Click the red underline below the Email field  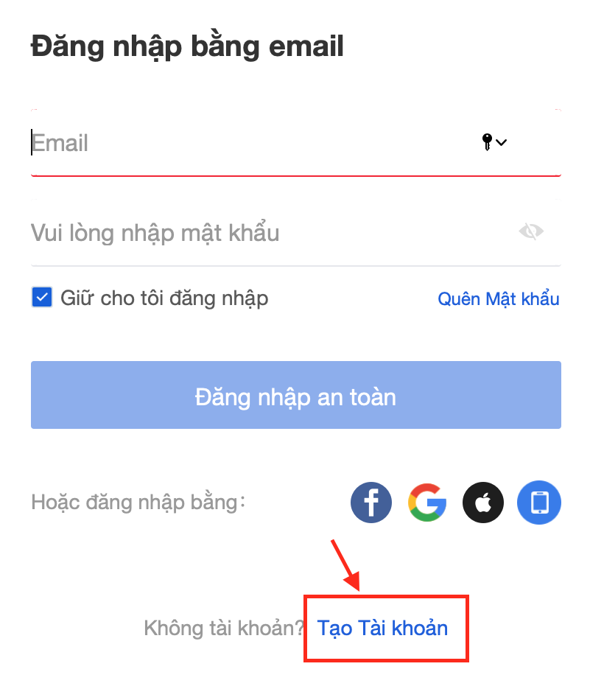click(296, 175)
